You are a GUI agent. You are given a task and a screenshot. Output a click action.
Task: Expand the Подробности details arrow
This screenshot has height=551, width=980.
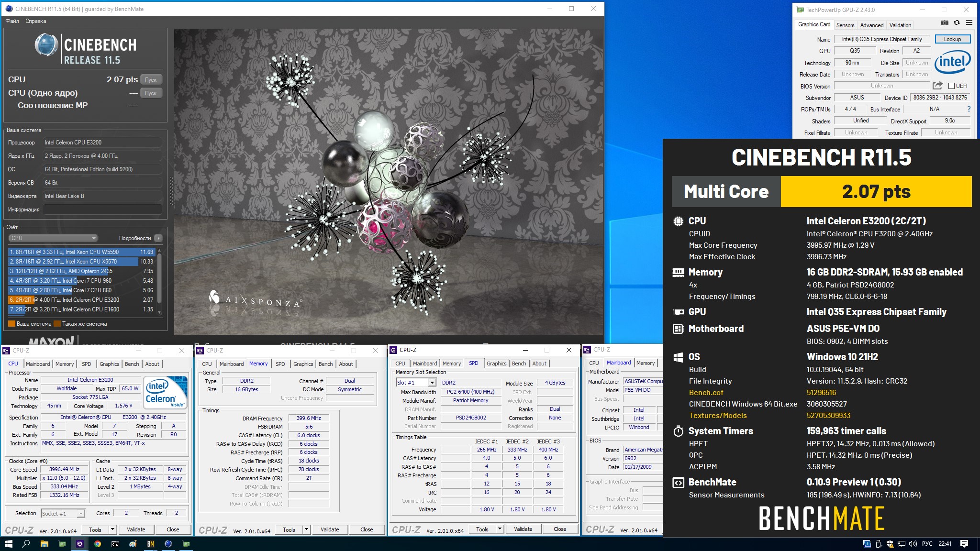pyautogui.click(x=158, y=238)
